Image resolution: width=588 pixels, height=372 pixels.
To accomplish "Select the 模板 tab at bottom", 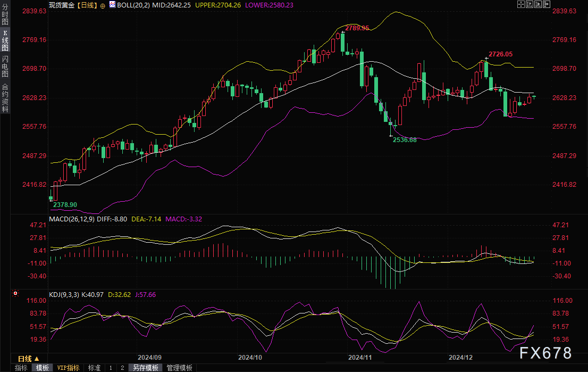I will (42, 368).
